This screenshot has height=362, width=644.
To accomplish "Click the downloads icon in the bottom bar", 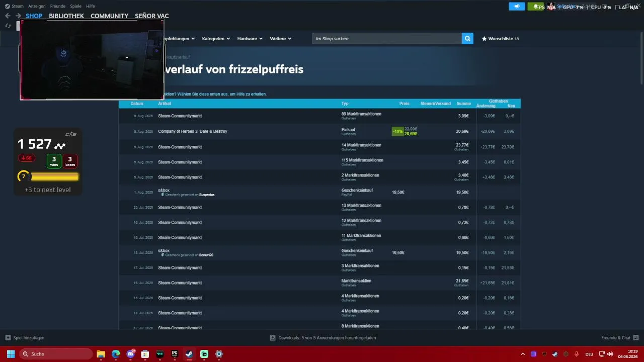I will (273, 338).
